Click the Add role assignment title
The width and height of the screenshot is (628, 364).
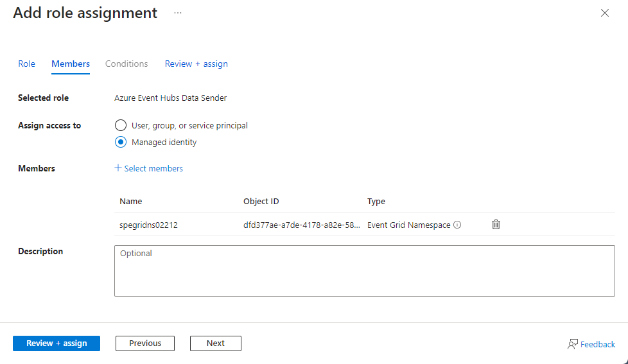pyautogui.click(x=85, y=13)
